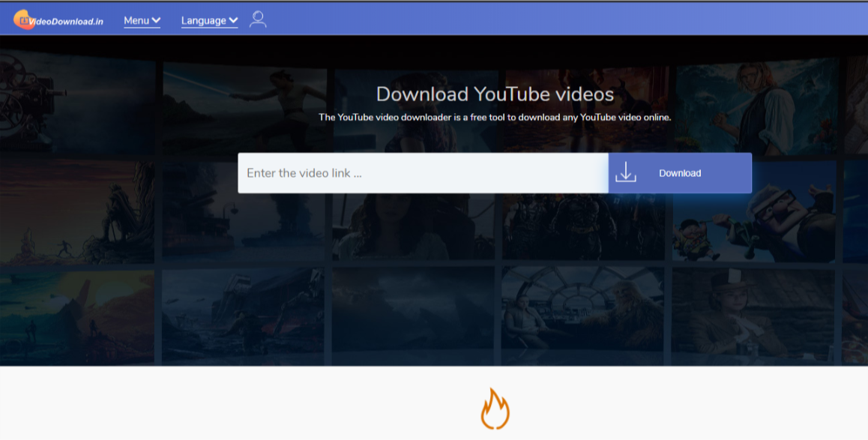Select Menu in the navigation bar
The height and width of the screenshot is (440, 868).
coord(136,21)
